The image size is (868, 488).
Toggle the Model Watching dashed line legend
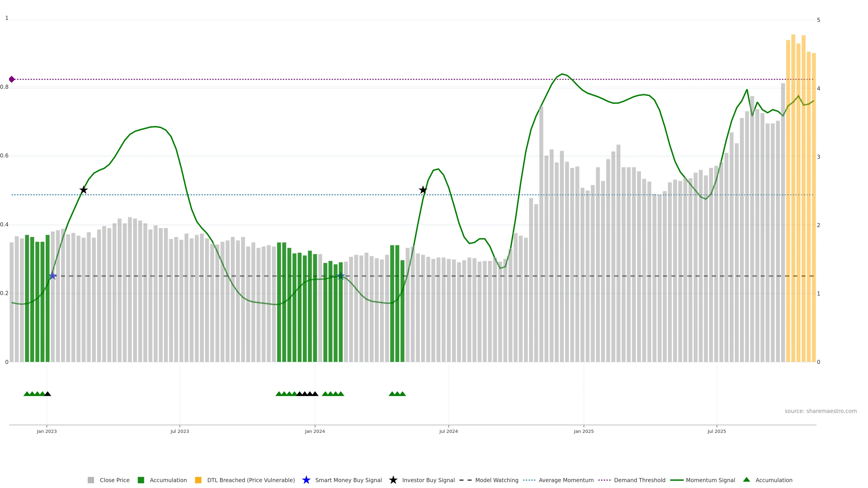coord(465,480)
